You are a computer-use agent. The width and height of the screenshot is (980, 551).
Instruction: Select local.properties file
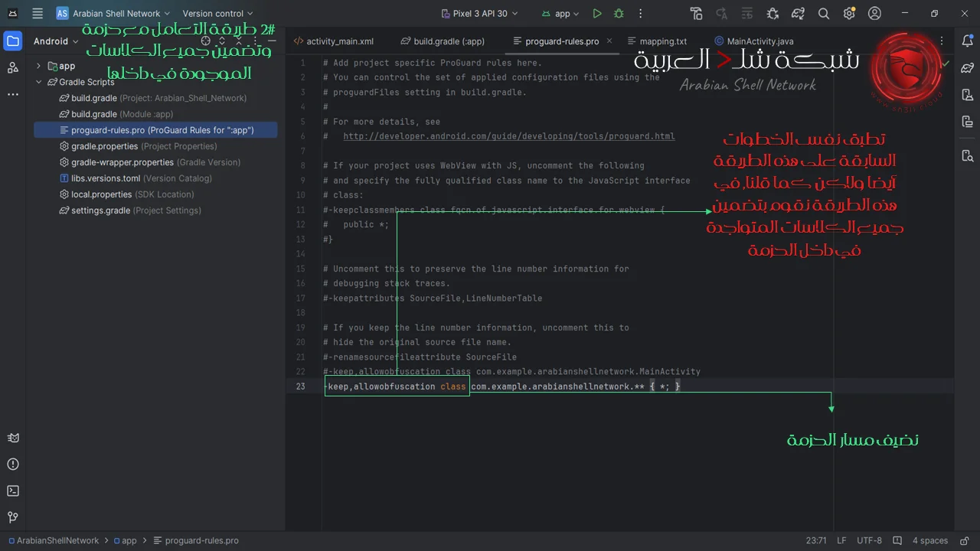pyautogui.click(x=156, y=194)
